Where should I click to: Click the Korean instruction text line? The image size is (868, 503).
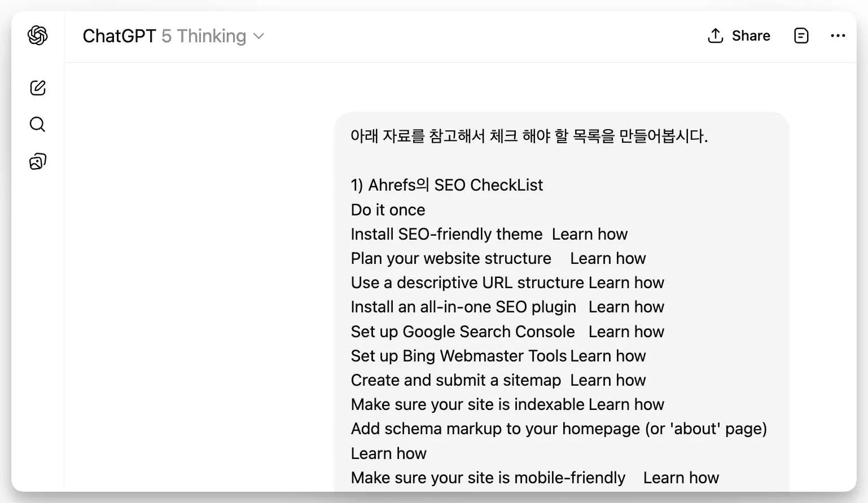tap(529, 136)
